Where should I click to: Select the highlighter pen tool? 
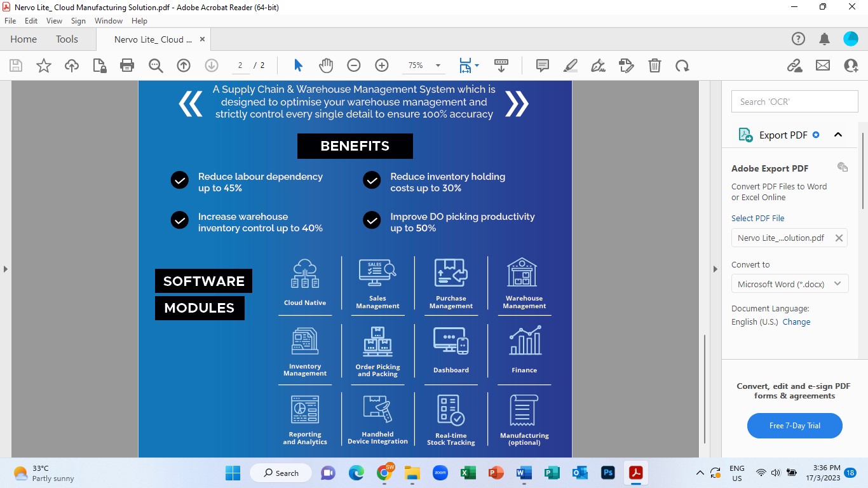(571, 65)
